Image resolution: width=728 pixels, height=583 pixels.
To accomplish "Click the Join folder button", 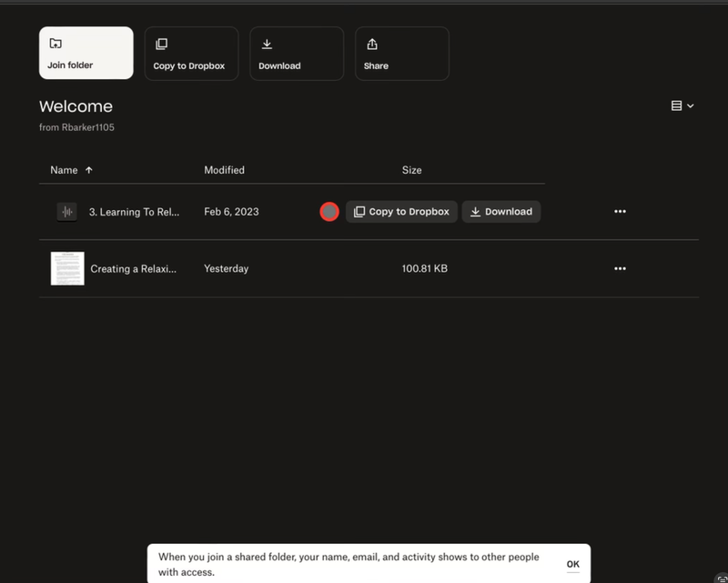I will click(x=86, y=53).
